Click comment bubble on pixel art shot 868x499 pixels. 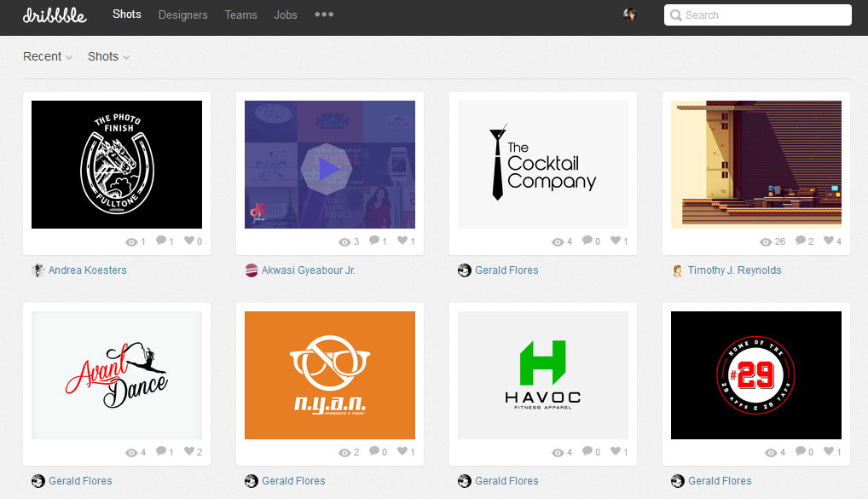(801, 241)
